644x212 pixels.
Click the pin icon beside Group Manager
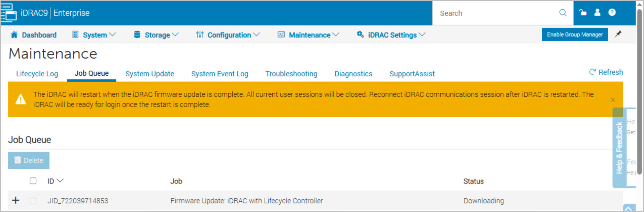(618, 34)
